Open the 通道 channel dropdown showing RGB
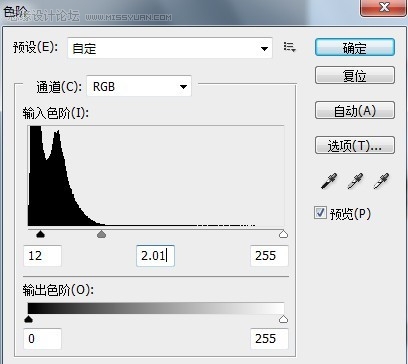This screenshot has height=364, width=408. coord(139,86)
